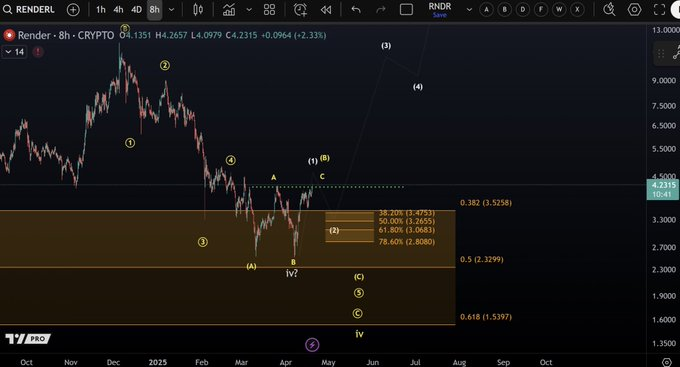The width and height of the screenshot is (680, 367).
Task: Click the 0.382 (3.5258) Fibonacci level label
Action: click(x=486, y=203)
